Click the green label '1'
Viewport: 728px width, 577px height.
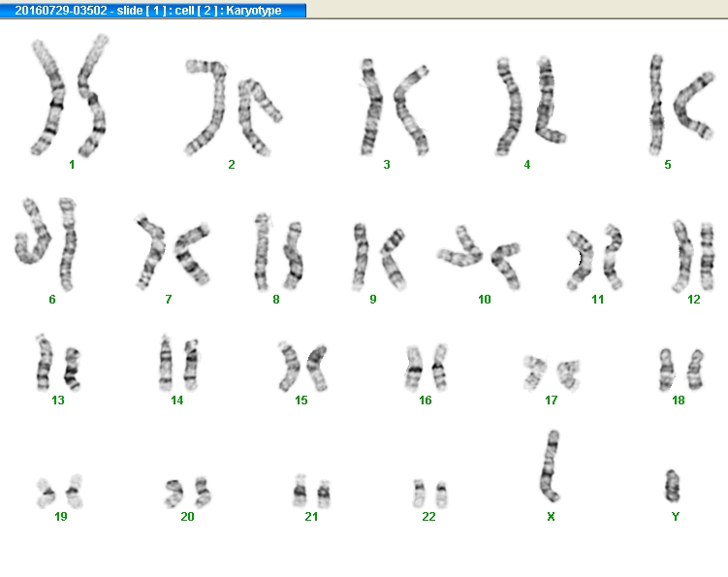pyautogui.click(x=72, y=165)
